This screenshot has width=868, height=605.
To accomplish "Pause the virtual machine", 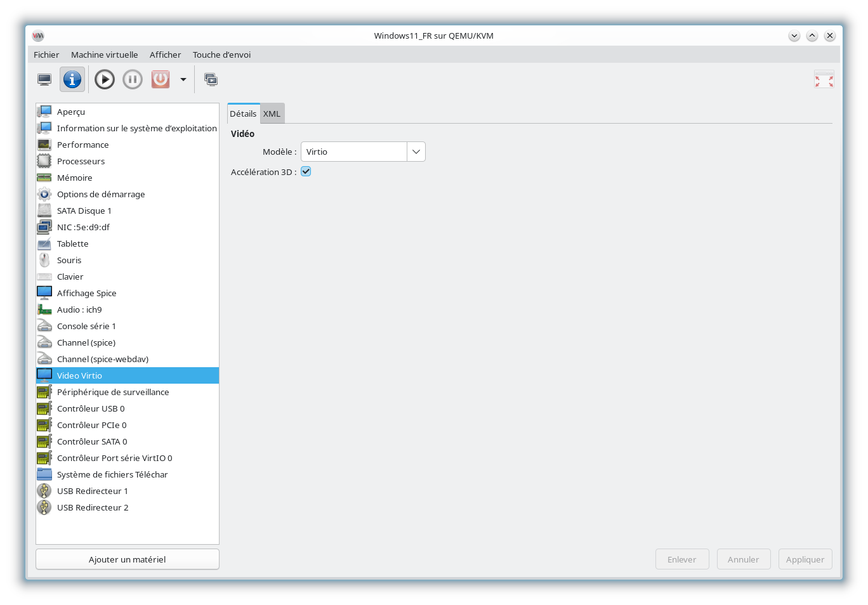I will tap(133, 79).
